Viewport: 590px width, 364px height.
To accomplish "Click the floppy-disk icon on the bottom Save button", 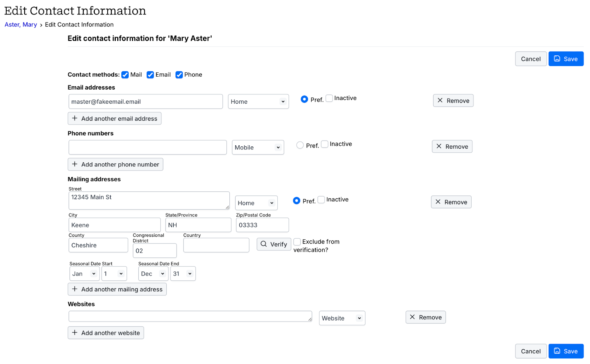I will (557, 351).
